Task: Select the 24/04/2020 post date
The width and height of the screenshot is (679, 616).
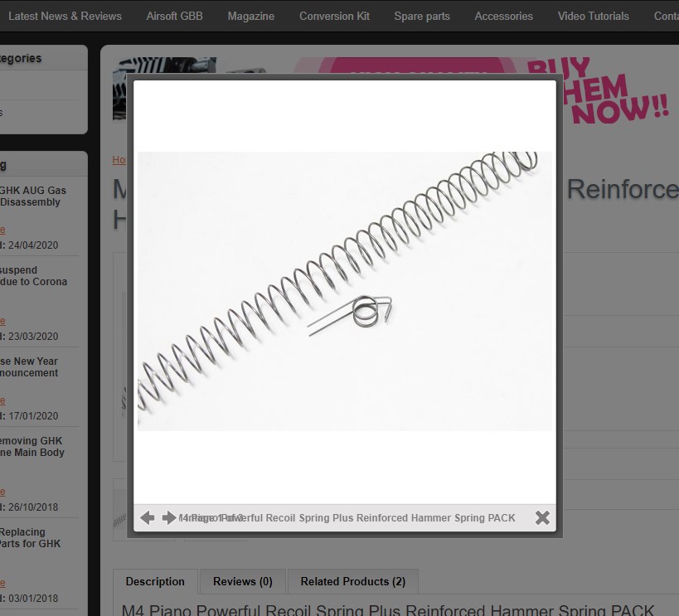Action: [33, 245]
